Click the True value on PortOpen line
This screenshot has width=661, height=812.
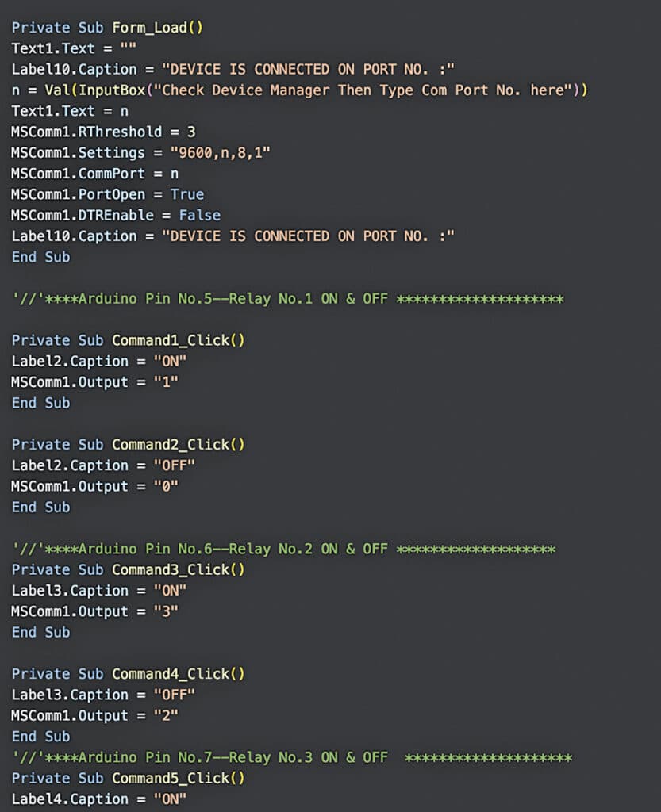(x=187, y=194)
